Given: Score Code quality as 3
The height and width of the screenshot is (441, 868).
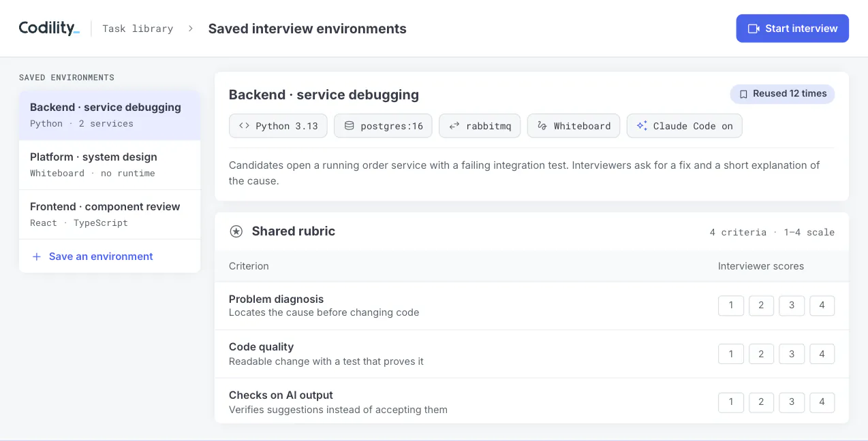Looking at the screenshot, I should [x=792, y=354].
